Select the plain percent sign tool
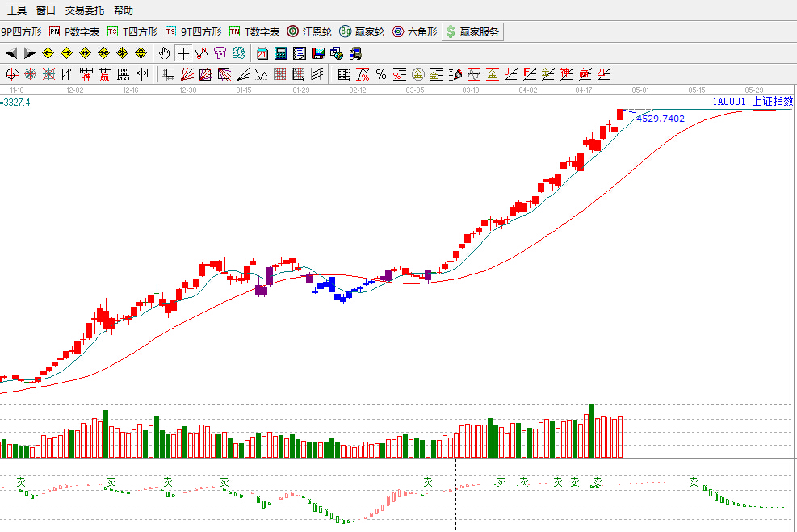The height and width of the screenshot is (532, 797). point(381,74)
